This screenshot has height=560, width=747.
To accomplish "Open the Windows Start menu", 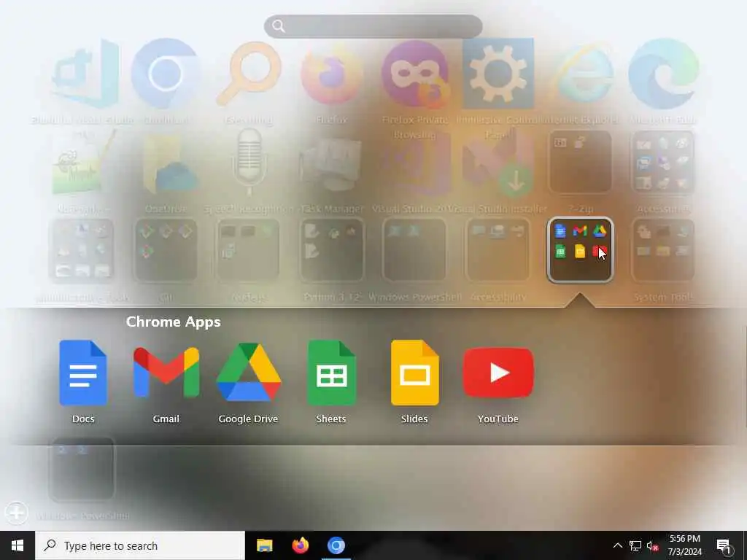I will pos(18,545).
